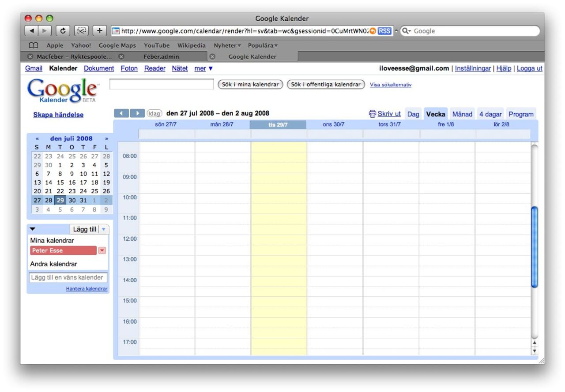Open the Skriv ut print icon

373,114
